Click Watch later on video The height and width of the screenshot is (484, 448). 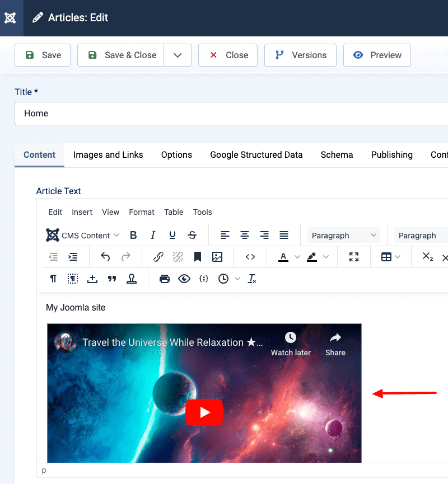[291, 344]
